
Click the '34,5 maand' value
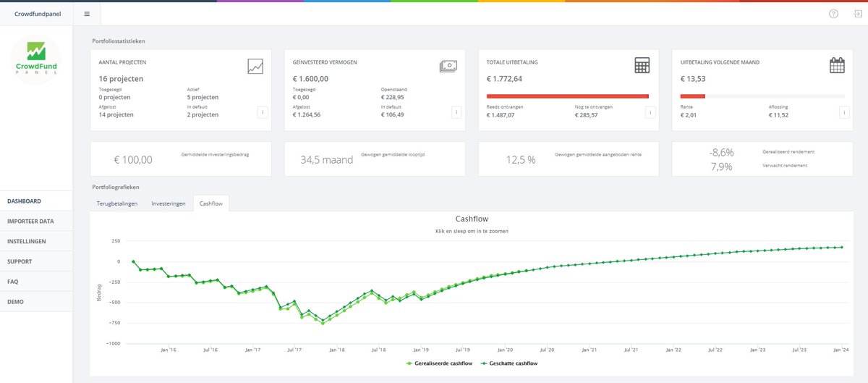327,160
